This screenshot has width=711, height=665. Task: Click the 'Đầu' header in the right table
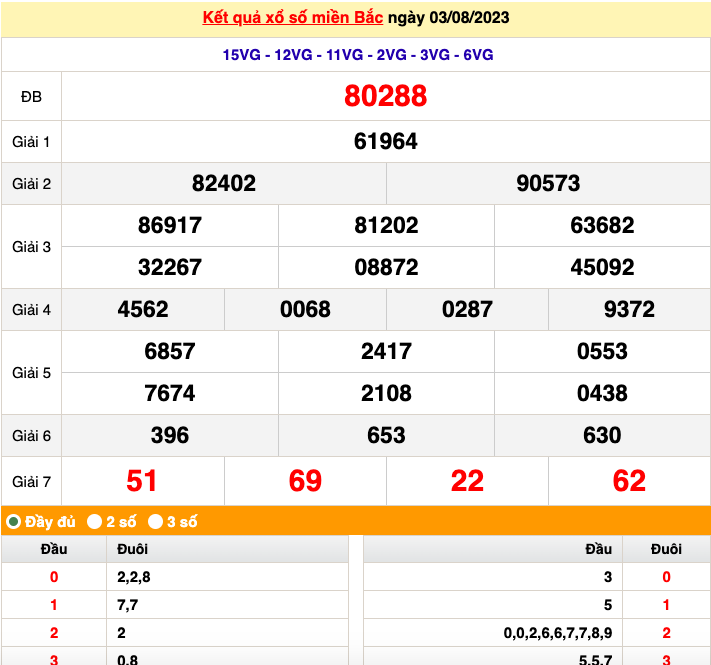coord(598,549)
